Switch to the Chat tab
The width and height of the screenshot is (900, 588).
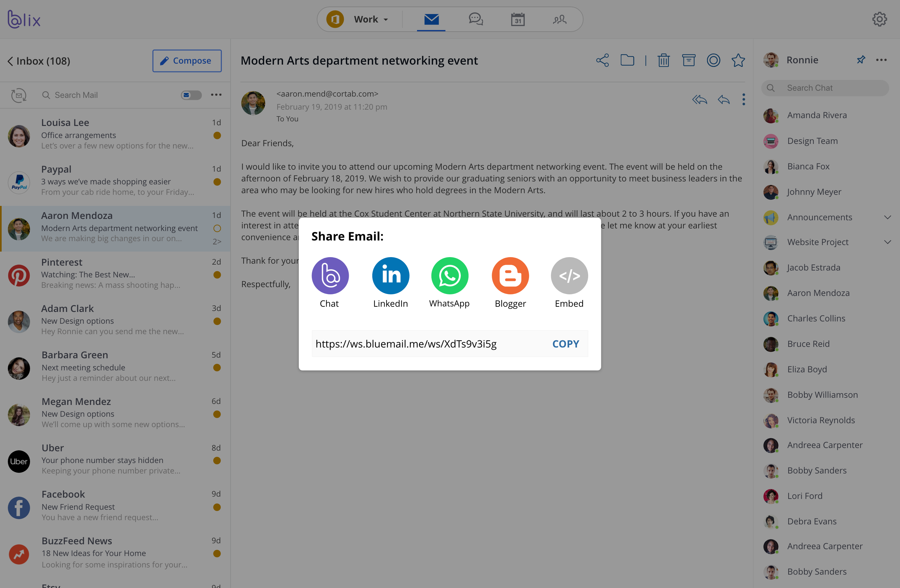[476, 19]
